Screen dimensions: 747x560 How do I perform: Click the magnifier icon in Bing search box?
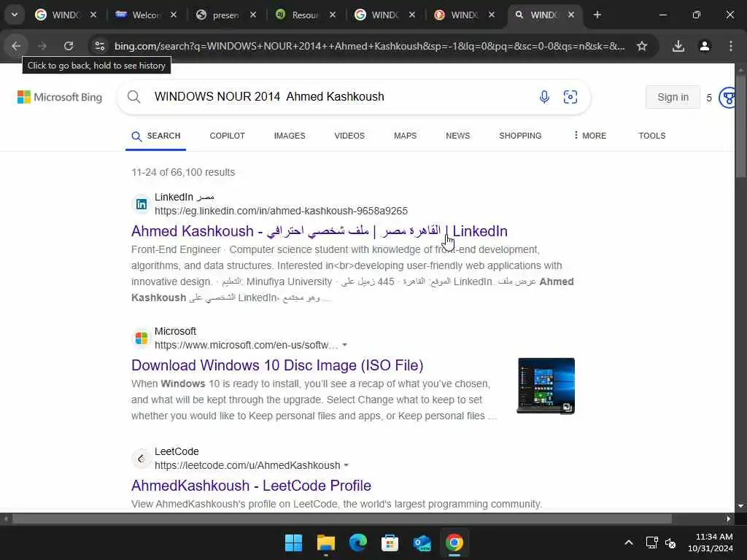tap(134, 97)
